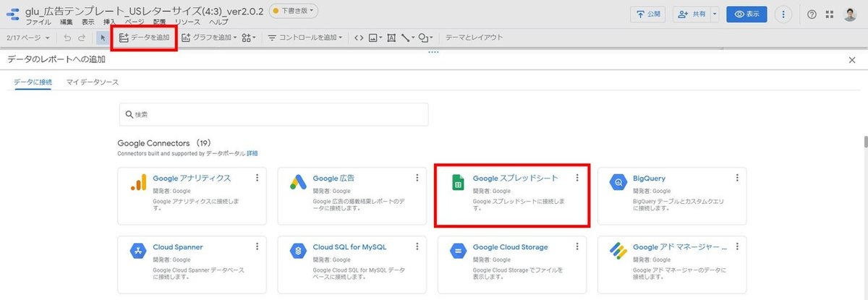Select the BigQuery connector
Screen dimensions: 868x300
672,197
